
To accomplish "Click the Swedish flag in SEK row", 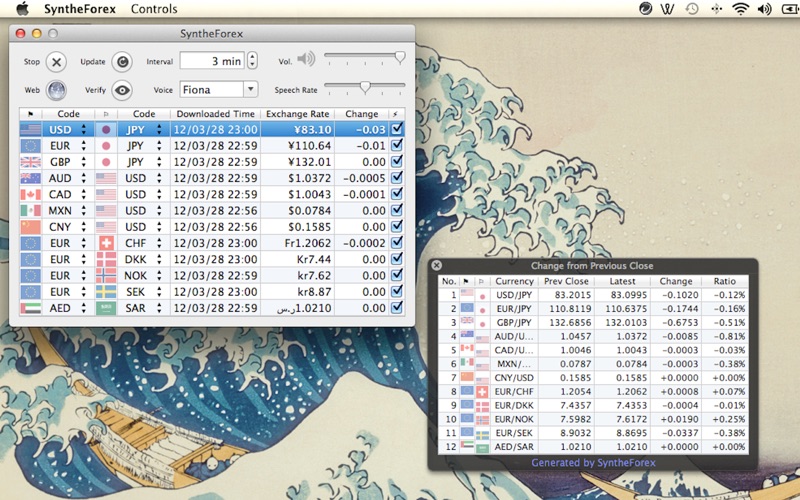I will (x=106, y=292).
